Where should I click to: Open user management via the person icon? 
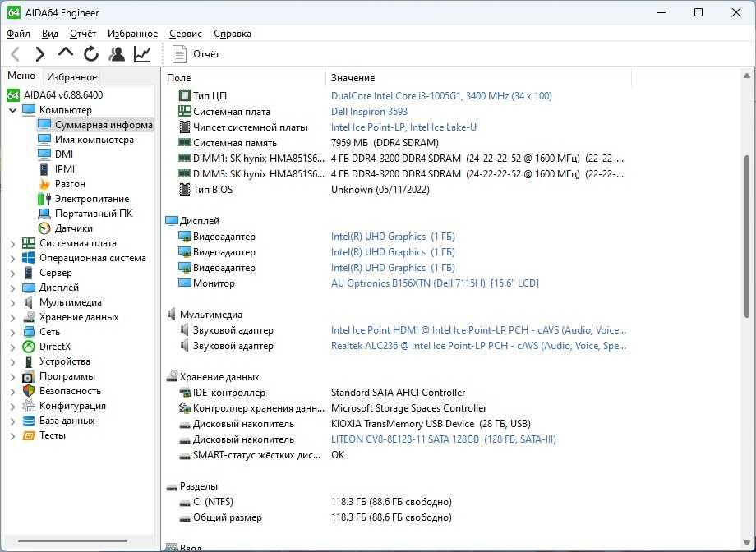[117, 54]
